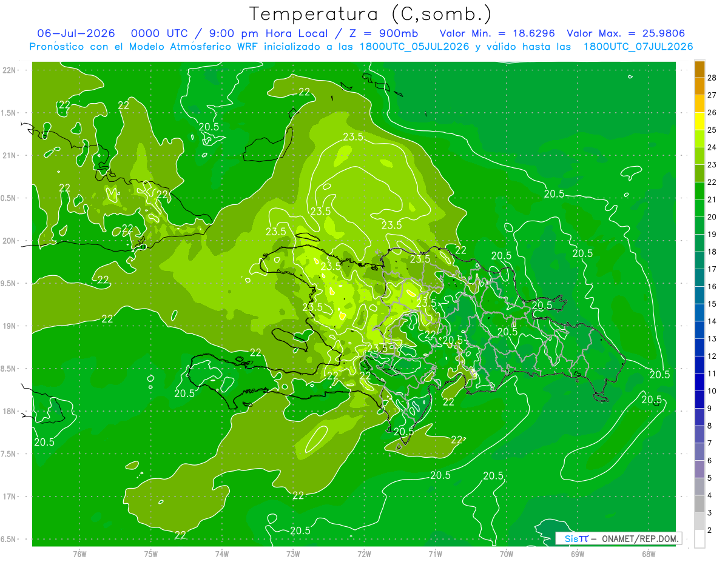Pick the teal swatch between 16 and 17
Viewport: 728px width, 562px height.
pyautogui.click(x=699, y=278)
